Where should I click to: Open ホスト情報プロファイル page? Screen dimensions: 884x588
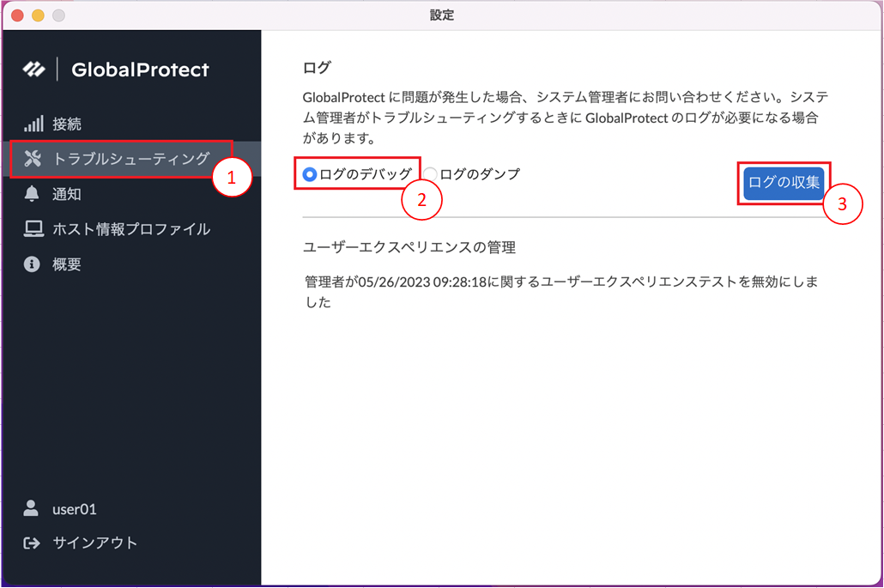[132, 229]
